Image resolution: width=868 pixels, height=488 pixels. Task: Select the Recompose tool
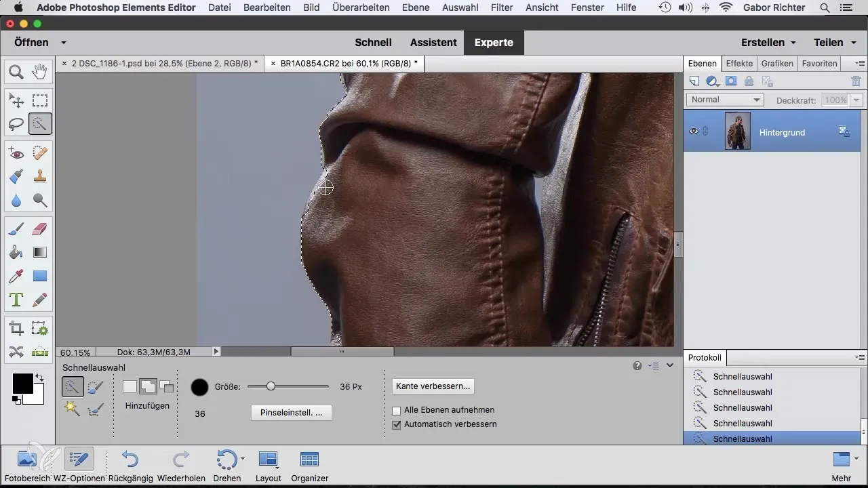coord(40,329)
